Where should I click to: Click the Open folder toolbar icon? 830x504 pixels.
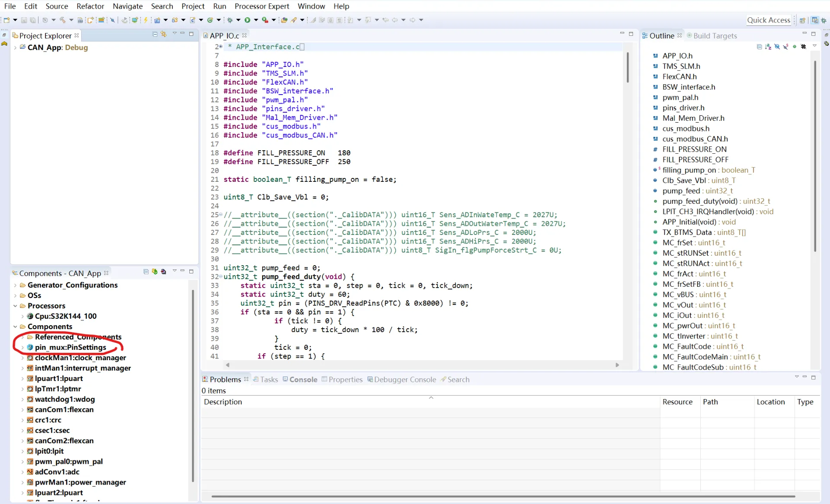pos(284,20)
